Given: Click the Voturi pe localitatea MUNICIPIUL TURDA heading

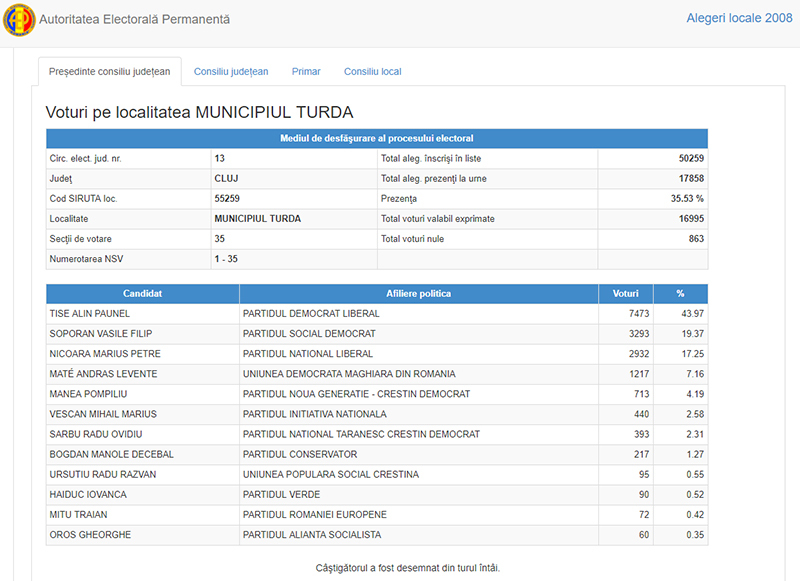Looking at the screenshot, I should (199, 112).
